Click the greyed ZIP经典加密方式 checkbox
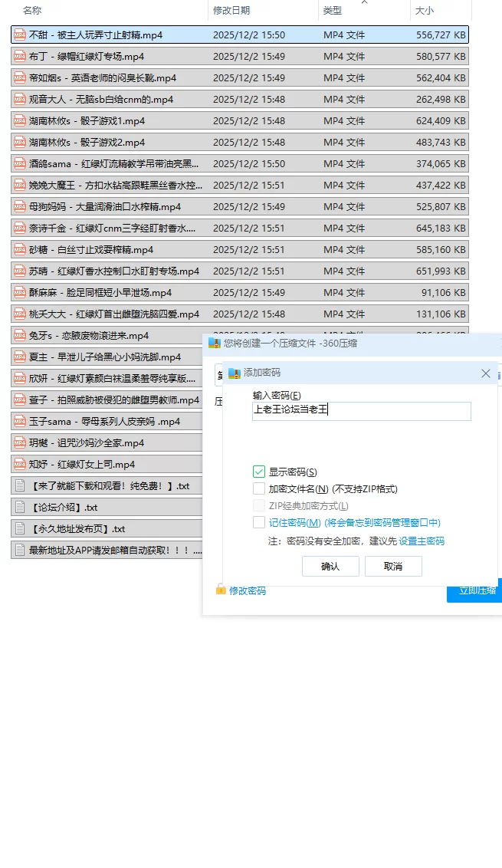Image resolution: width=502 pixels, height=868 pixels. coord(259,506)
